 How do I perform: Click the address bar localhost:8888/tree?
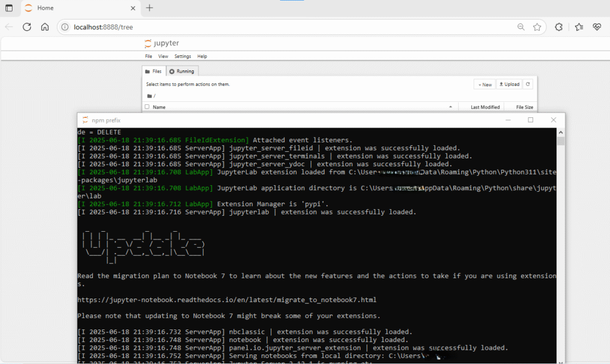104,27
